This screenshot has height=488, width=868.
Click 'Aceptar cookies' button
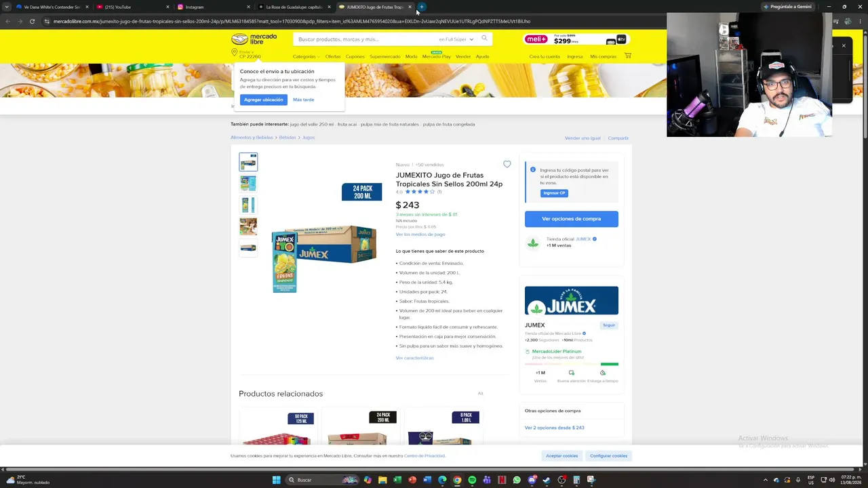coord(561,455)
